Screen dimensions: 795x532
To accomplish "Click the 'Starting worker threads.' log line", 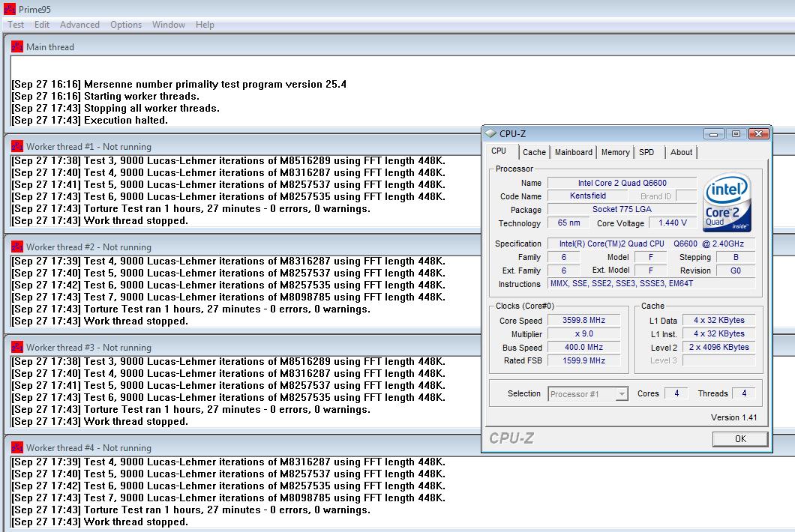I will [x=106, y=96].
